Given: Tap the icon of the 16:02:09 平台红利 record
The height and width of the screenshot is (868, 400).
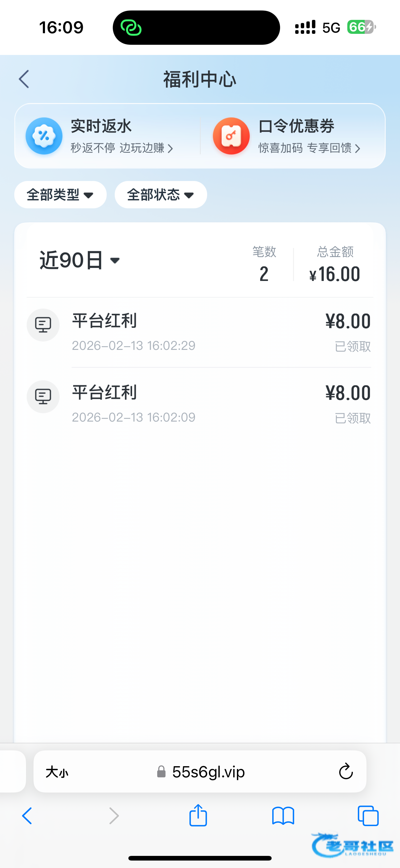Looking at the screenshot, I should point(43,397).
